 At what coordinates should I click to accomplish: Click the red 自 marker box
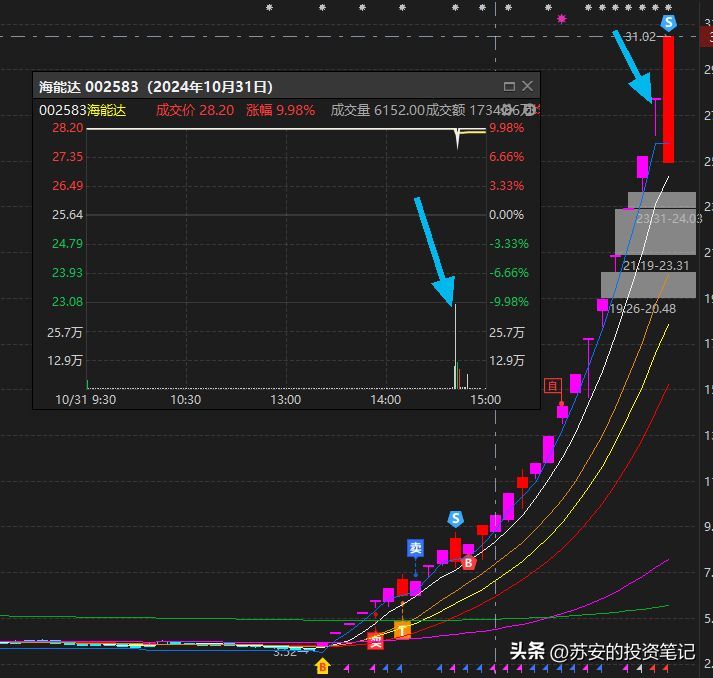click(552, 385)
